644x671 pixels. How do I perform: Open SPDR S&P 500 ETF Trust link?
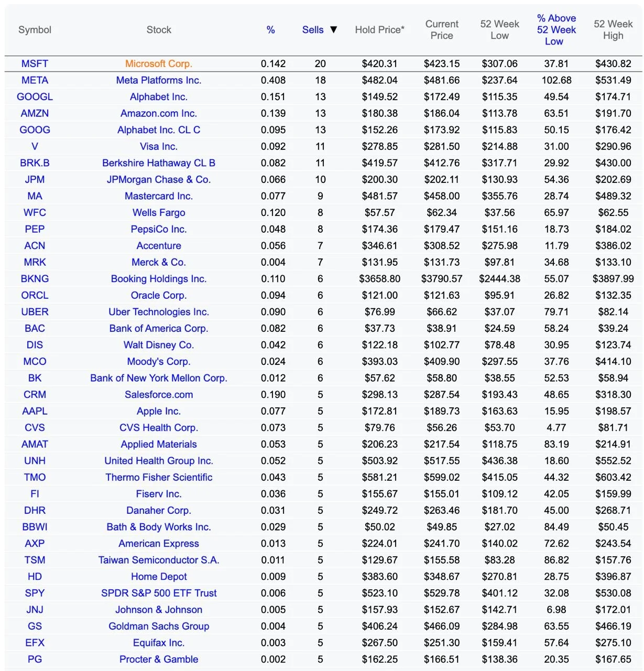click(159, 593)
